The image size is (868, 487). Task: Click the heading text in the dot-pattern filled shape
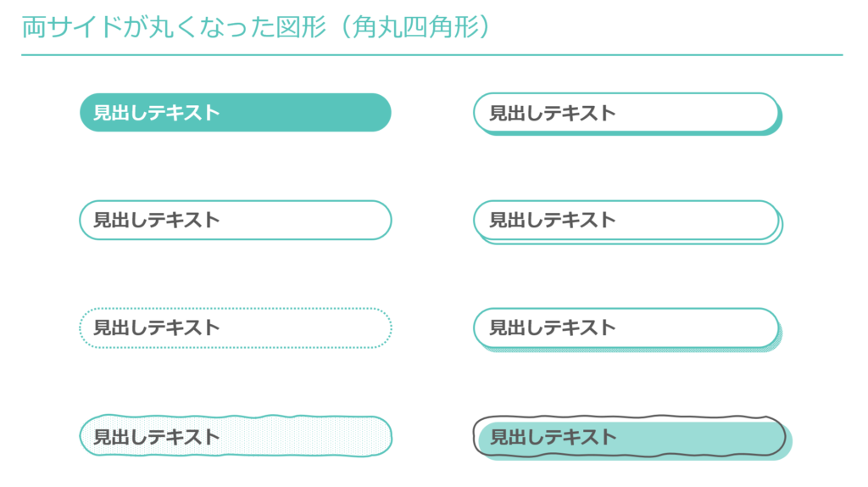pos(156,437)
